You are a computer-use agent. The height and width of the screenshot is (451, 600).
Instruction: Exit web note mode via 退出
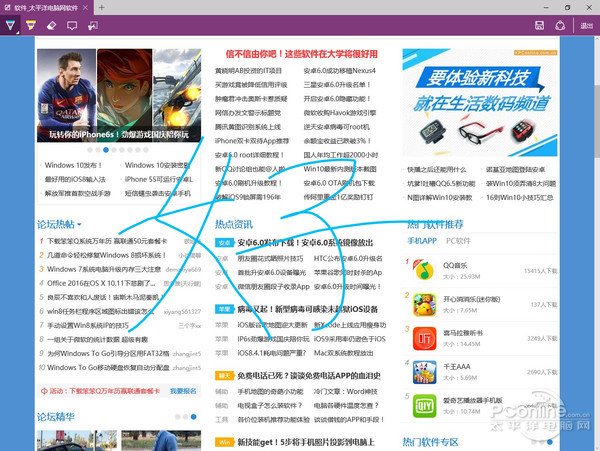click(x=587, y=26)
